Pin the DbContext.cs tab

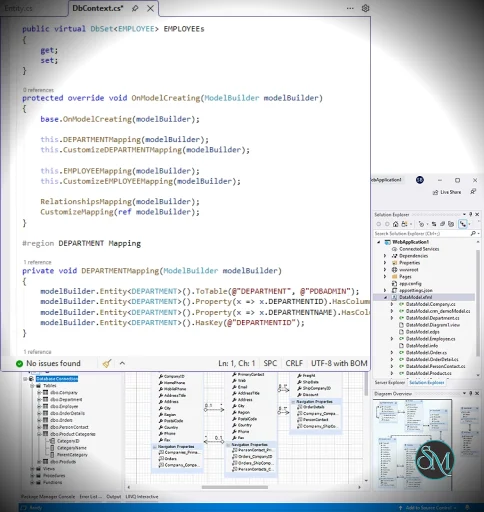pos(135,8)
